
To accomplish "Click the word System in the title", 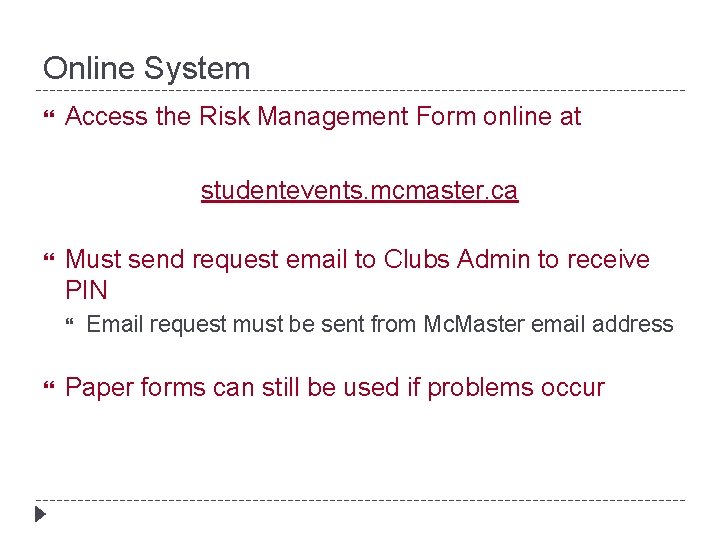I will 197,69.
